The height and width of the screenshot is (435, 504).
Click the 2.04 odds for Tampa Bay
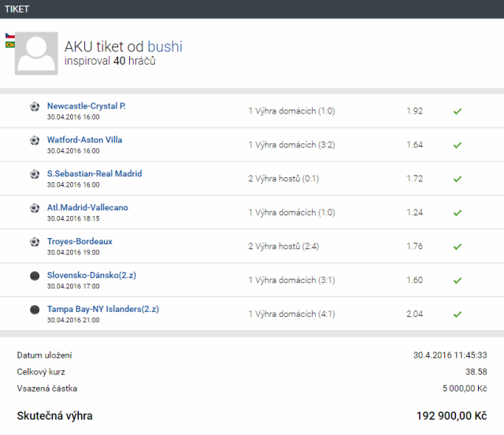click(414, 314)
